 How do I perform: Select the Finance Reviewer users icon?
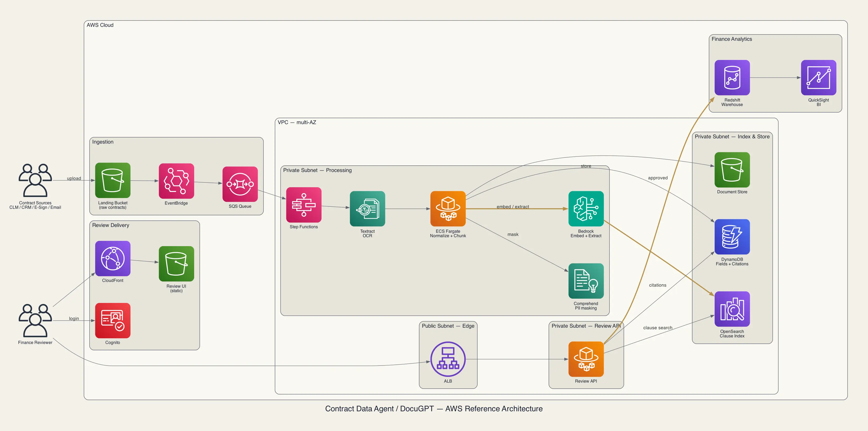pos(35,320)
